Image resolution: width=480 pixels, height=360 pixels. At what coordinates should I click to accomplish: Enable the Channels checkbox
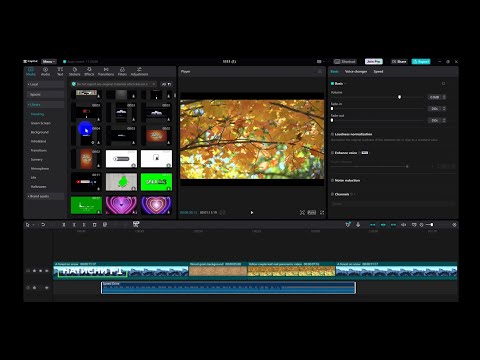(x=332, y=194)
